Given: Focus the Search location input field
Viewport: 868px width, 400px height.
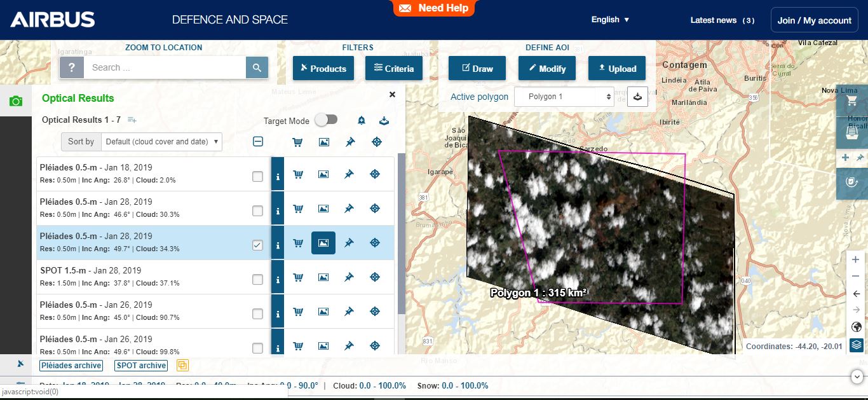Looking at the screenshot, I should [x=165, y=67].
